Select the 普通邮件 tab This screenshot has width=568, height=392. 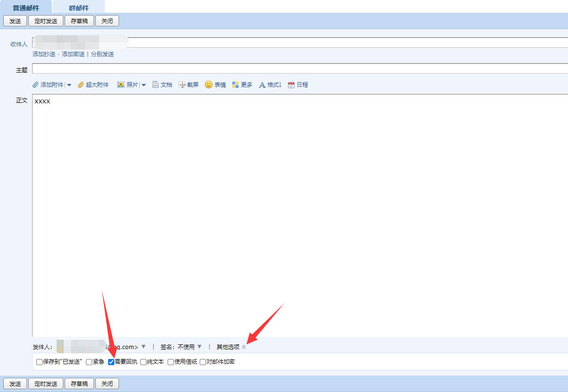pos(26,8)
